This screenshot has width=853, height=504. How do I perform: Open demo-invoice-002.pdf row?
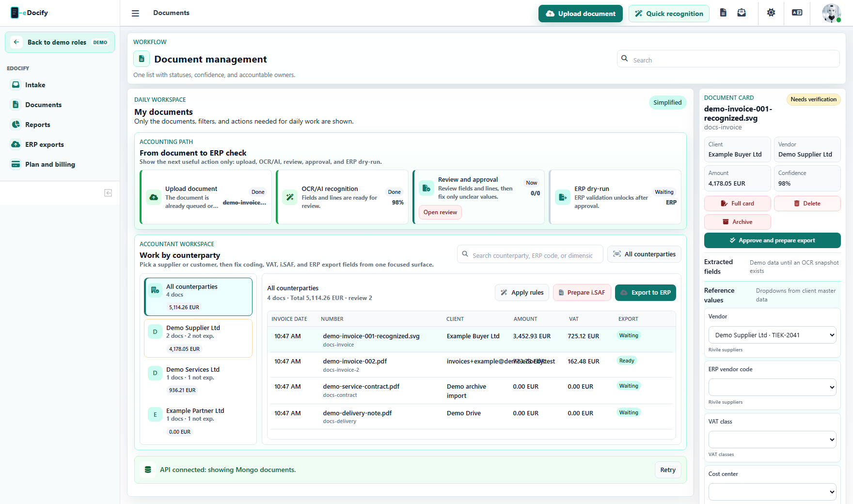tap(472, 365)
